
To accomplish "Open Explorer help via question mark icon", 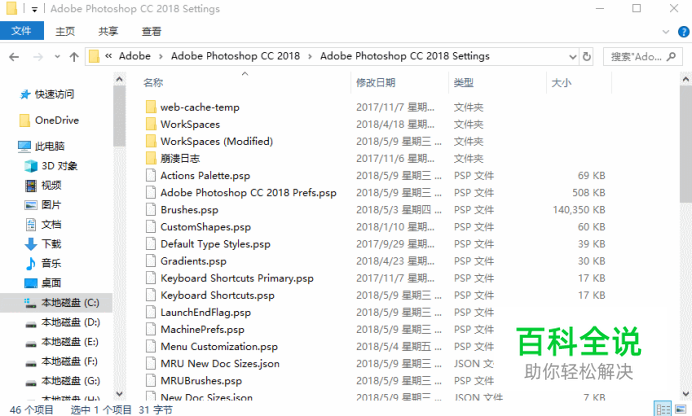I will [x=683, y=32].
